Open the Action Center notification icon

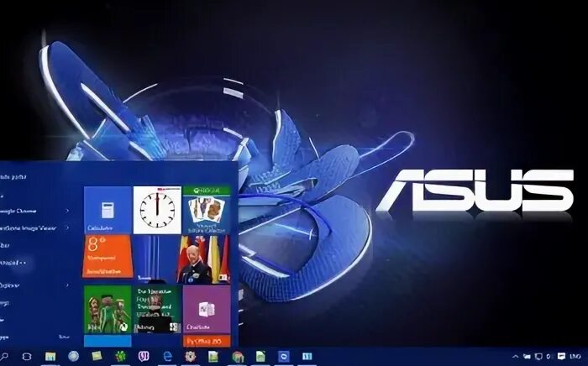click(561, 356)
